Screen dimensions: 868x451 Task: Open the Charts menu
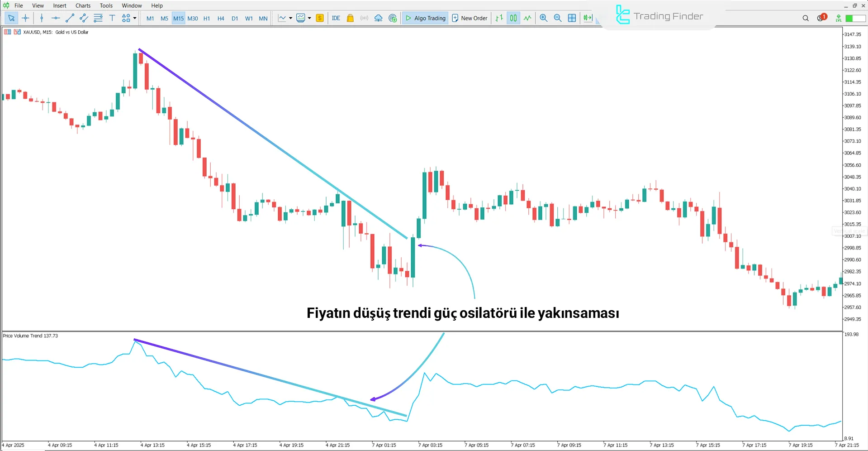pyautogui.click(x=82, y=5)
